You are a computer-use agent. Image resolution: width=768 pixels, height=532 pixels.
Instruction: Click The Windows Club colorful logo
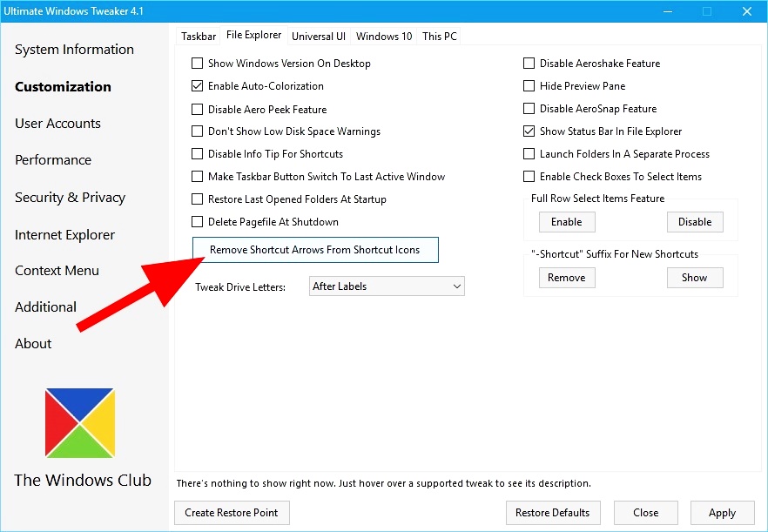pos(80,423)
